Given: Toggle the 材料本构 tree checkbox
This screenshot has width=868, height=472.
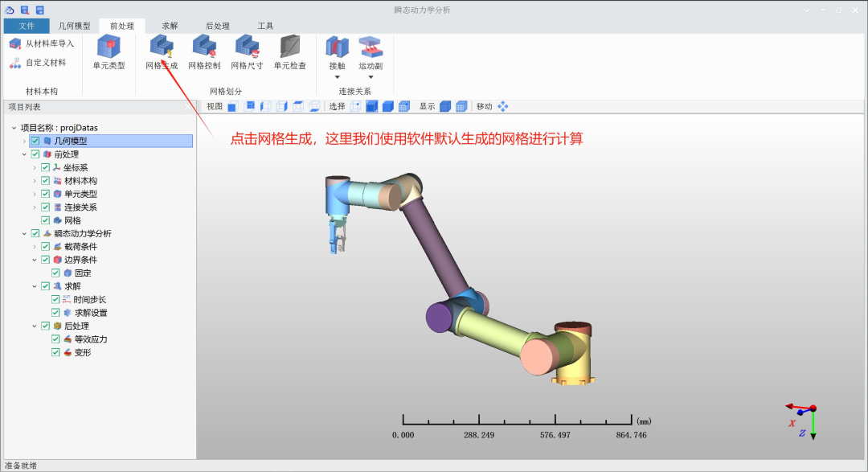Looking at the screenshot, I should point(45,181).
